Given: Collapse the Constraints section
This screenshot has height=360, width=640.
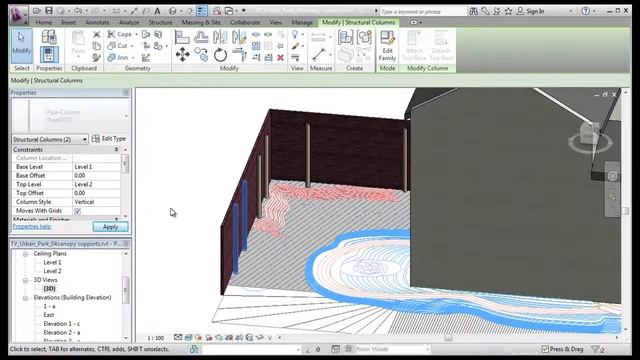Looking at the screenshot, I should [116, 150].
